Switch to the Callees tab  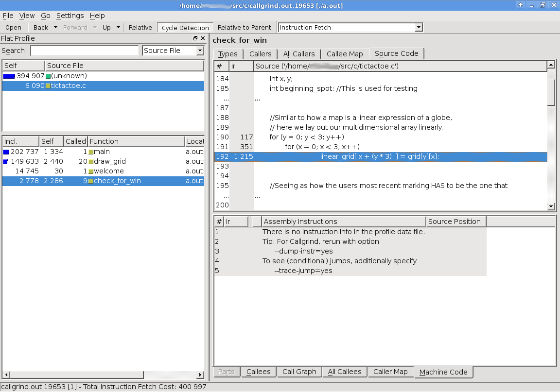point(259,372)
